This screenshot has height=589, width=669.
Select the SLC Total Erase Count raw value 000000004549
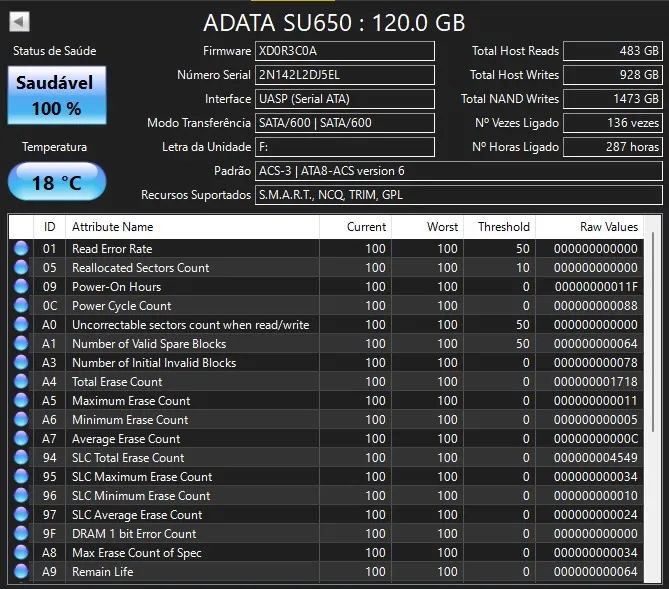point(596,458)
